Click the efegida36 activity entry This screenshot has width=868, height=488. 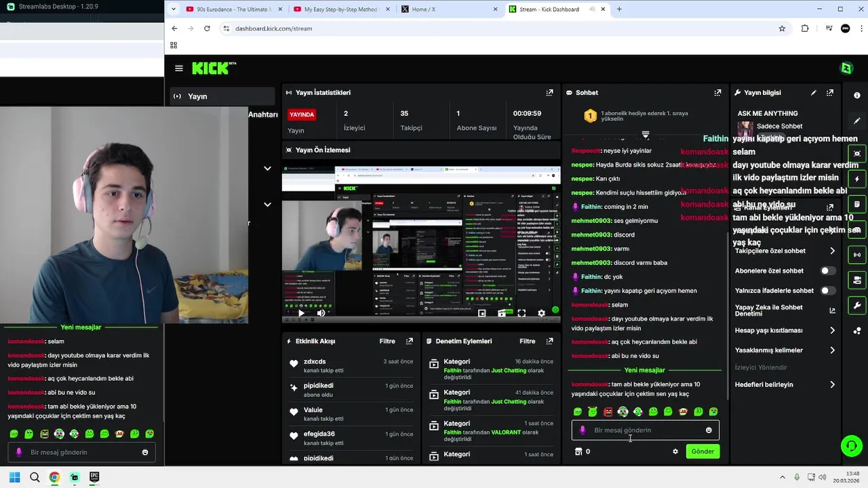point(351,438)
